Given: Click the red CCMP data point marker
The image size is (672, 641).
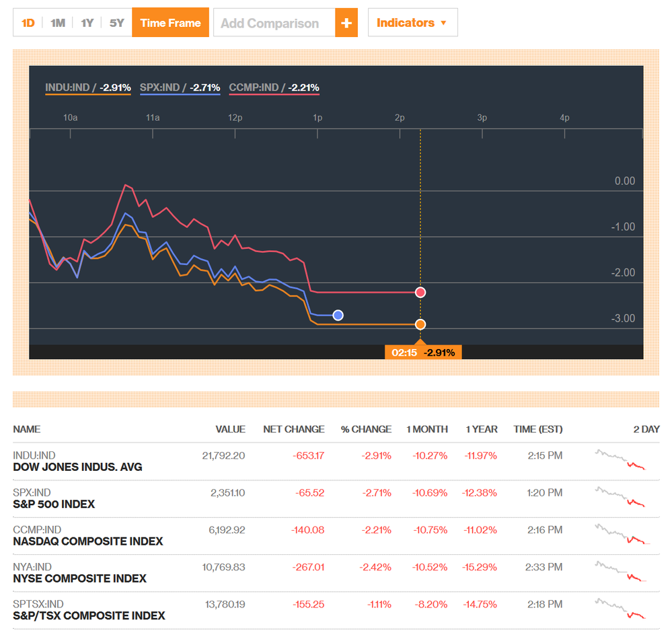Looking at the screenshot, I should coord(420,292).
